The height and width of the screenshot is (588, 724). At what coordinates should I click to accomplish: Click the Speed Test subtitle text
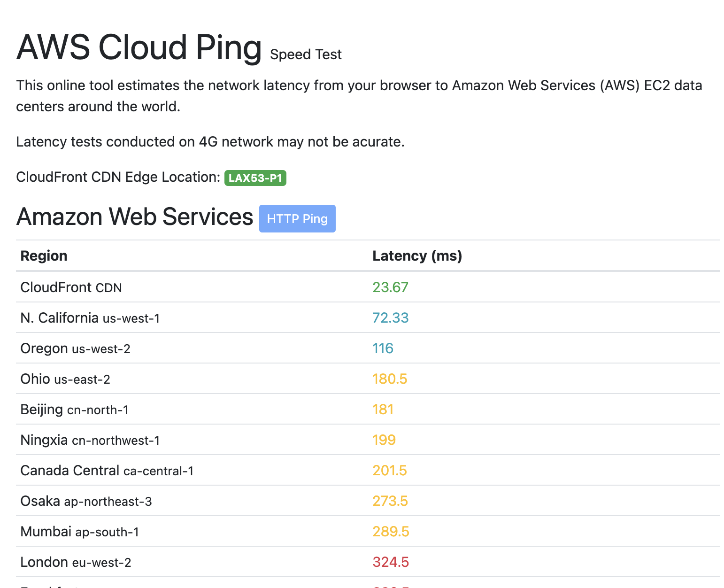pyautogui.click(x=306, y=54)
